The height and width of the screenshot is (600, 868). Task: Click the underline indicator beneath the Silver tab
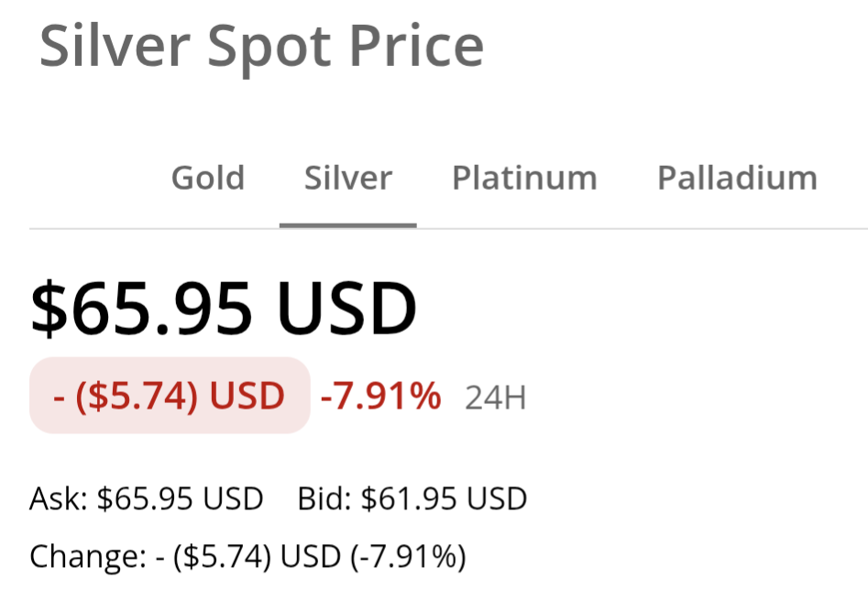[348, 224]
